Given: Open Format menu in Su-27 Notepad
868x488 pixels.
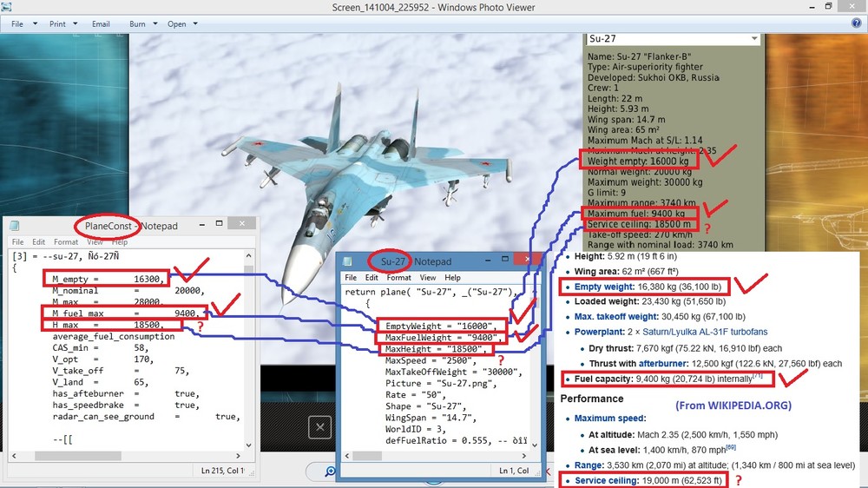Looking at the screenshot, I should tap(398, 278).
